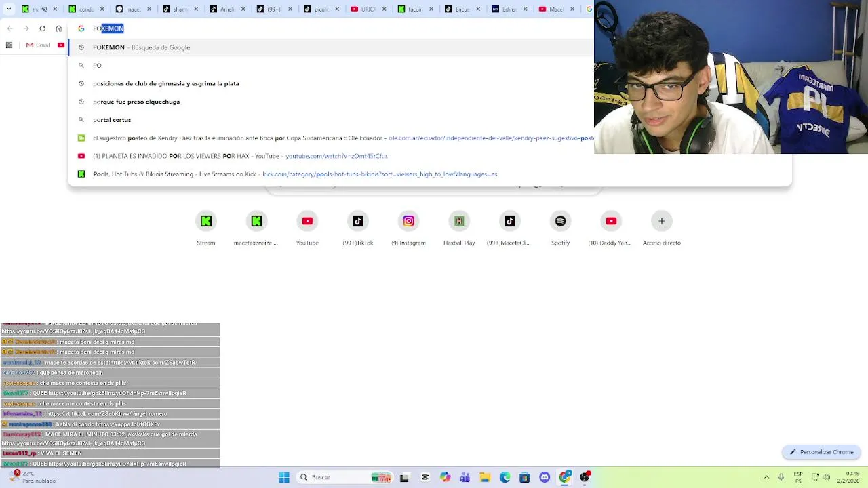Screen dimensions: 868x488
Task: Reload the current page
Action: pyautogui.click(x=42, y=28)
